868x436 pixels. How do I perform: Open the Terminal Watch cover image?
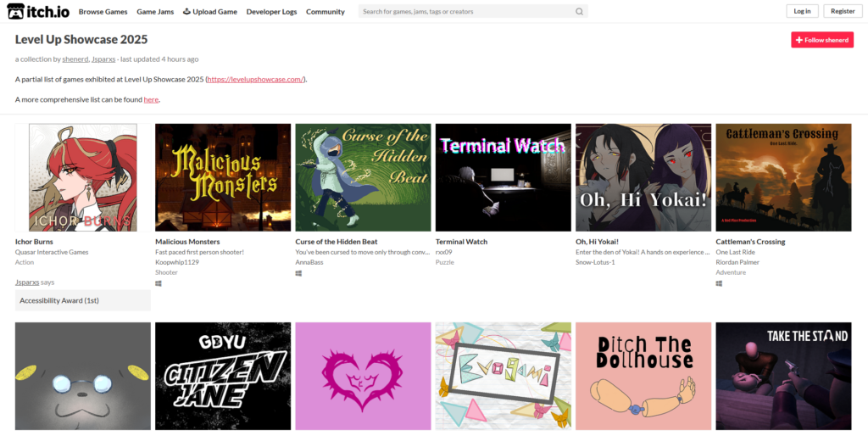tap(504, 177)
